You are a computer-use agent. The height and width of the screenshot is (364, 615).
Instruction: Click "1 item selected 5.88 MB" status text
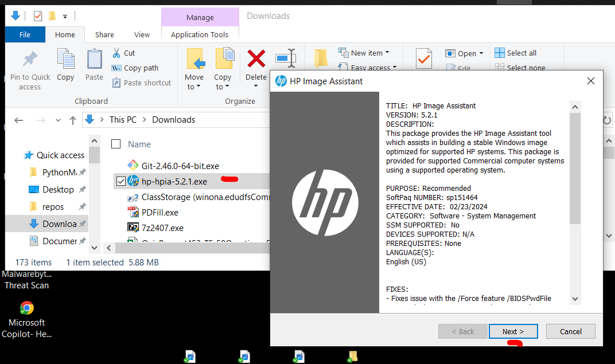[x=112, y=263]
